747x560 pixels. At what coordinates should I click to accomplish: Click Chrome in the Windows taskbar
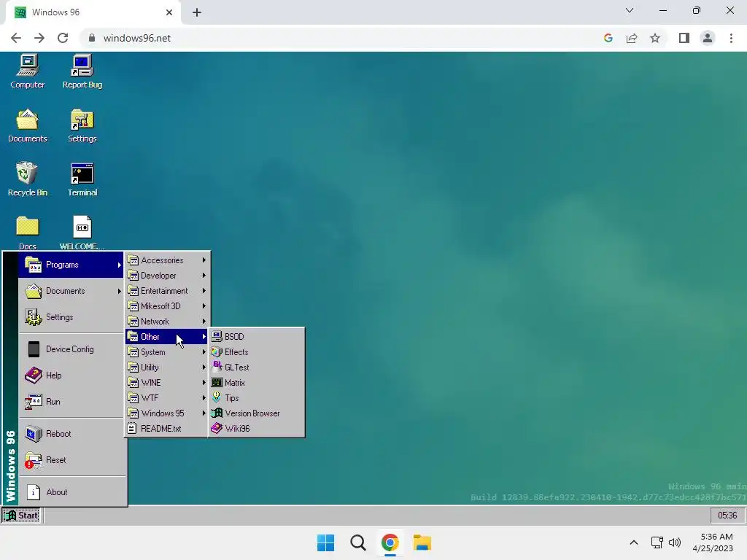pyautogui.click(x=390, y=542)
